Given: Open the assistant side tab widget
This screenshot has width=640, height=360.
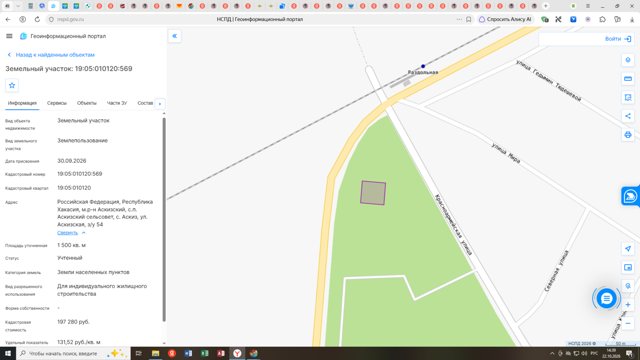Looking at the screenshot, I should point(630,196).
